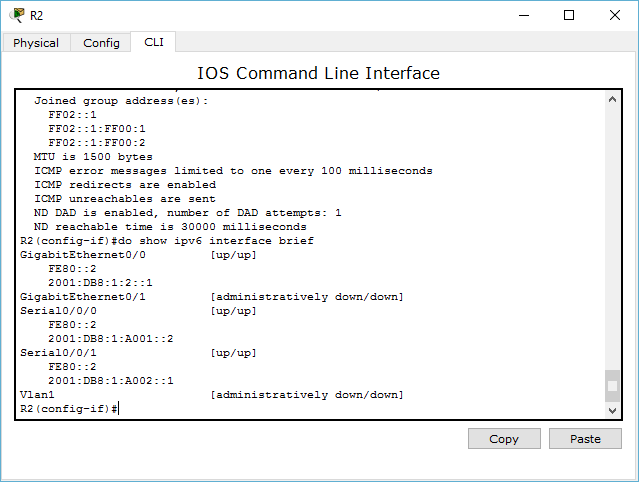Click the IOS Command Line Interface heading
The image size is (639, 482).
(319, 73)
